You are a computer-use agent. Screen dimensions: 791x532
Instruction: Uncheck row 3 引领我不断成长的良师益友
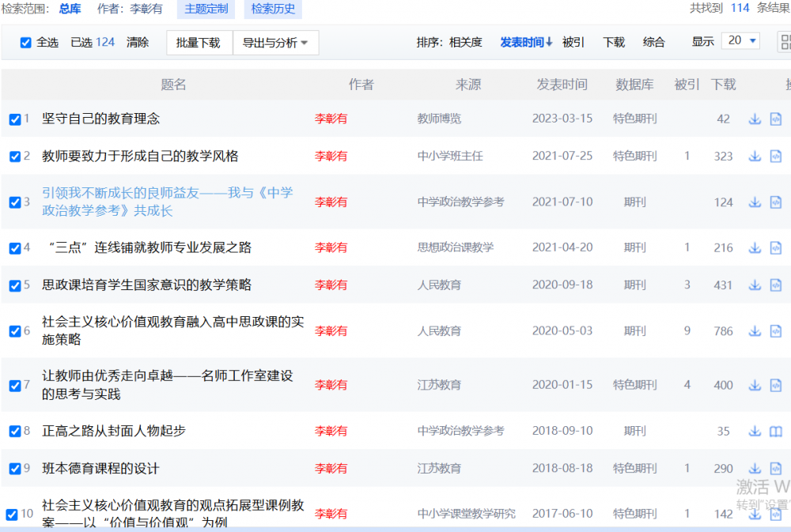(15, 202)
